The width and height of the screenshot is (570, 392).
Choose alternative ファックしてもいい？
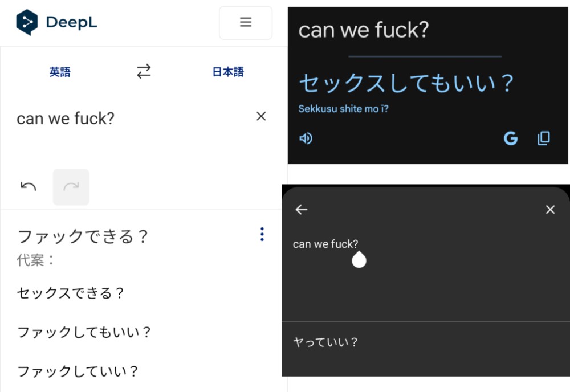pos(84,332)
